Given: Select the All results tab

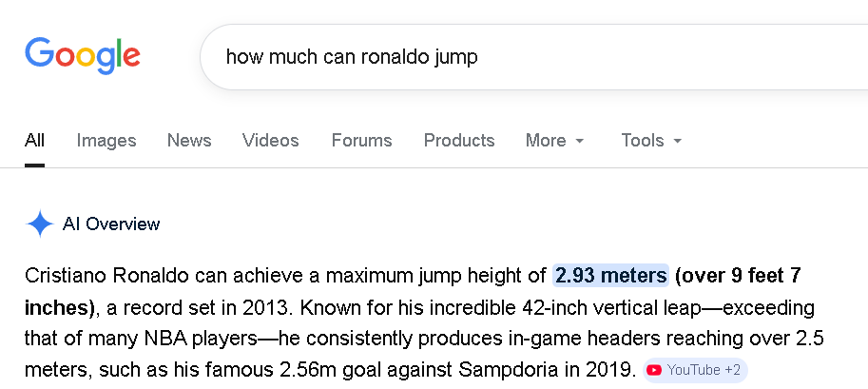Looking at the screenshot, I should (x=35, y=141).
